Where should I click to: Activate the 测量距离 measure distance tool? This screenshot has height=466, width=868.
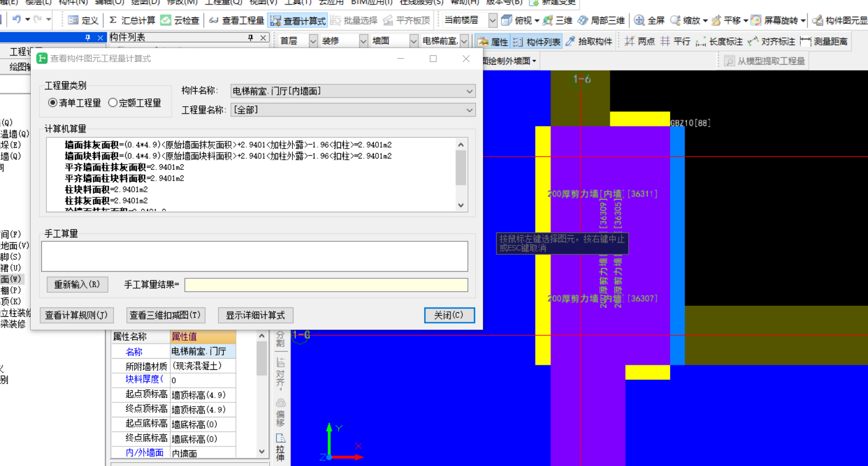point(824,41)
